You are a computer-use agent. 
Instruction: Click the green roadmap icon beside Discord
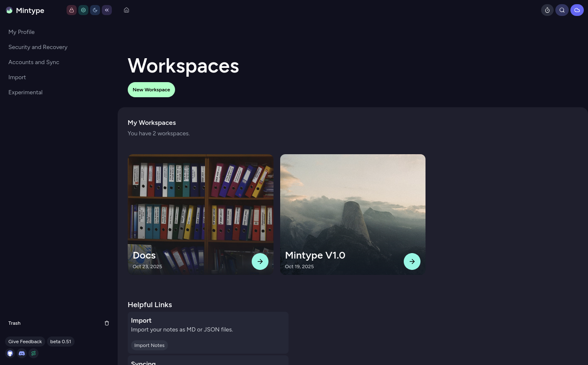click(x=34, y=353)
